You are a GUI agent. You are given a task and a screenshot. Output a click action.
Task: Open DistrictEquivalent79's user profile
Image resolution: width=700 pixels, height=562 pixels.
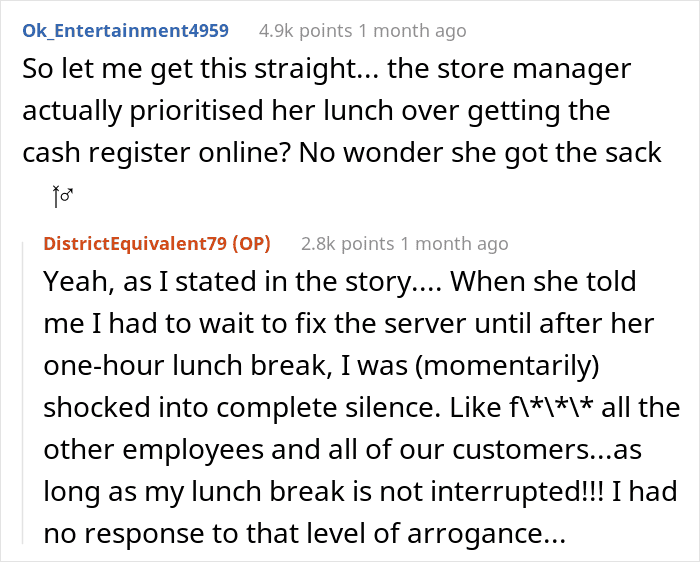coord(134,243)
